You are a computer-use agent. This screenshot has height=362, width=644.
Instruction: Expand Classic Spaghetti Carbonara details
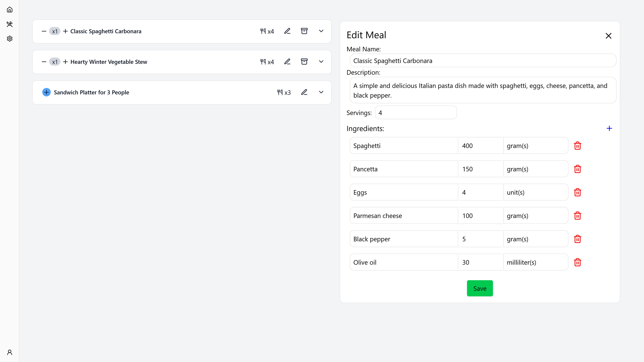(x=321, y=31)
